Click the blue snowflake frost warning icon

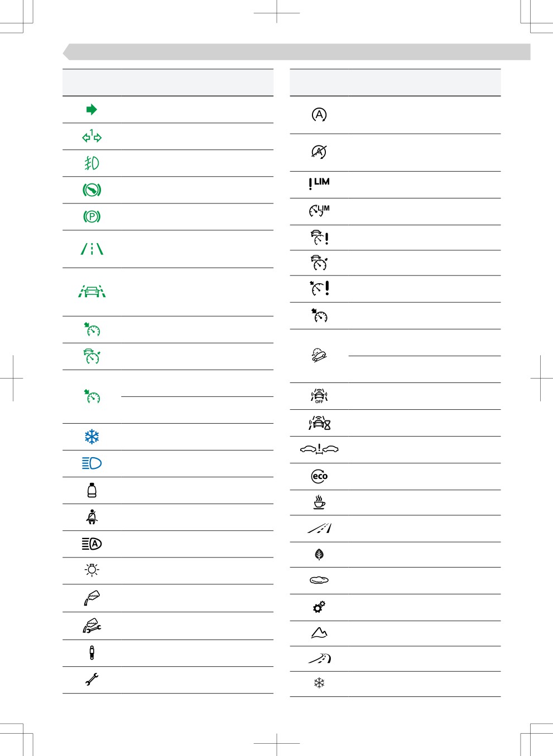click(x=92, y=437)
